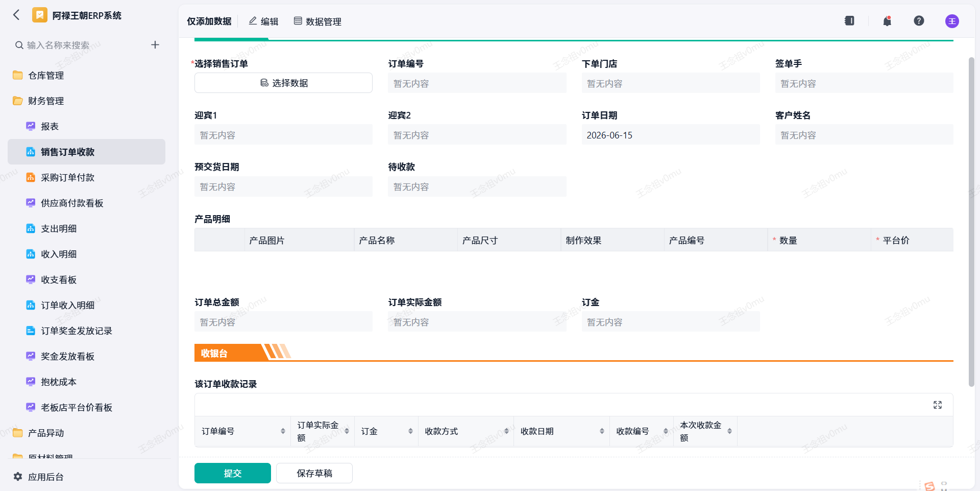Sort by 订金 column in records table
980x491 pixels.
point(410,431)
